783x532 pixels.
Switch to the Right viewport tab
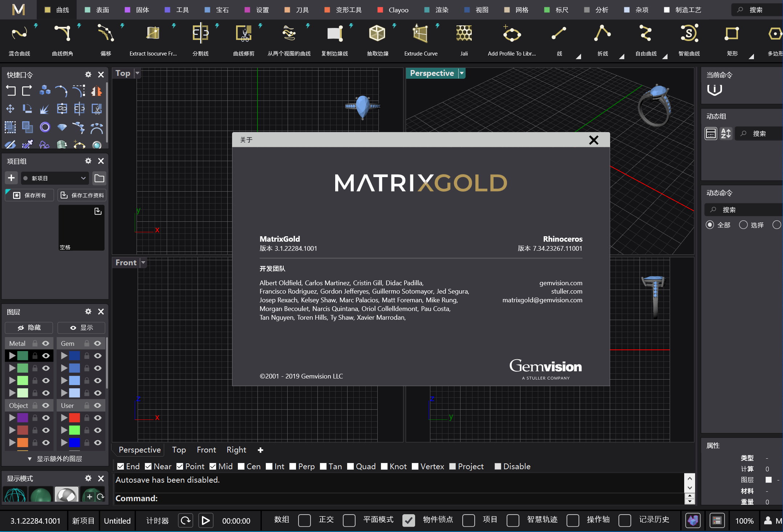click(236, 450)
